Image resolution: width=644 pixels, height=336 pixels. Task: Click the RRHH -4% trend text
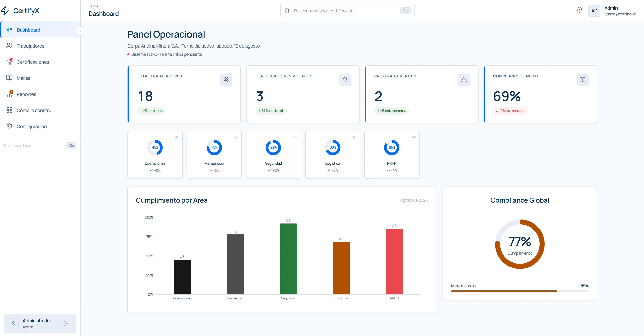click(392, 170)
